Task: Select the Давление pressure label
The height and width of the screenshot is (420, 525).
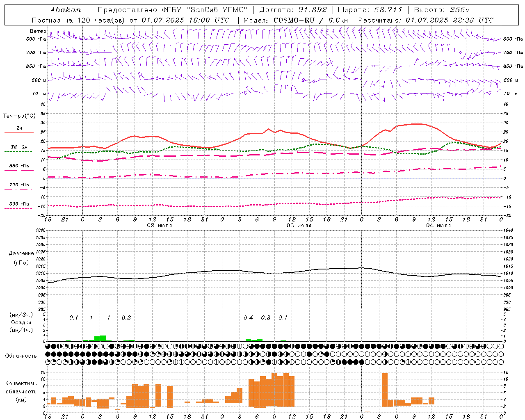Action: pos(21,253)
